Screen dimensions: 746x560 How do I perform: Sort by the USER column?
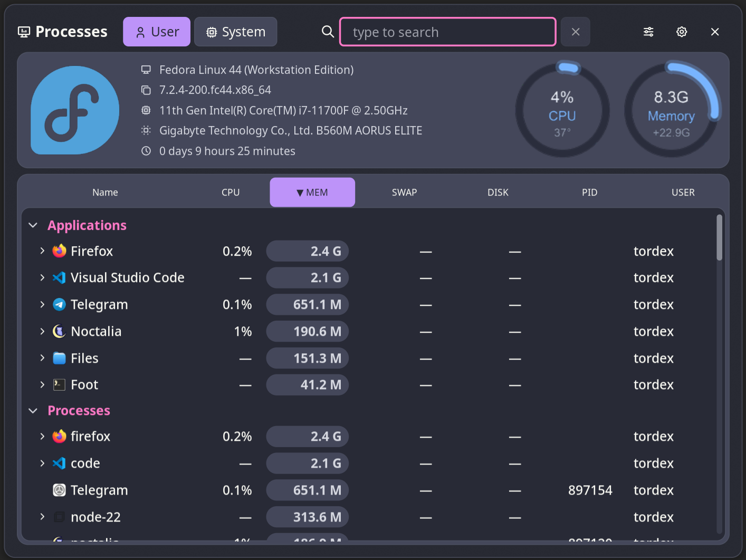pos(683,192)
